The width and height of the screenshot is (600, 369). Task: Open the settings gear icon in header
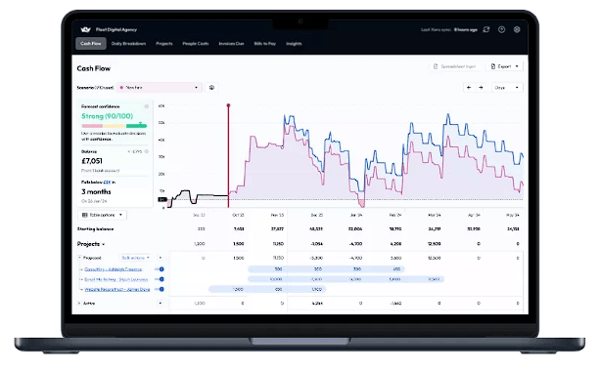point(517,29)
